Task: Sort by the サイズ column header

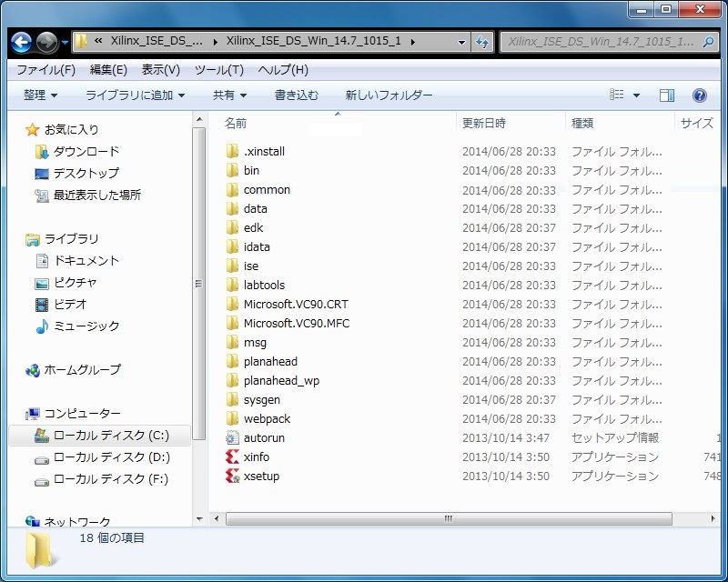Action: tap(698, 124)
